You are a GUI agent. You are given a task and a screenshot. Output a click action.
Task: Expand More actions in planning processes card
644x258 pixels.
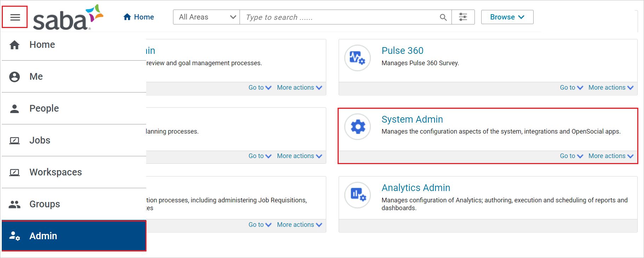coord(299,156)
